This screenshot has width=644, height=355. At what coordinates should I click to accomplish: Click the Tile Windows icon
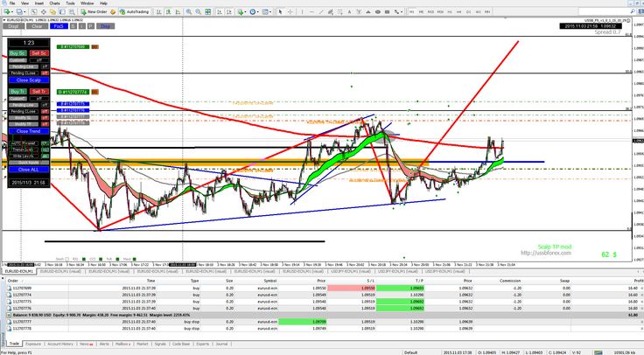click(x=208, y=12)
